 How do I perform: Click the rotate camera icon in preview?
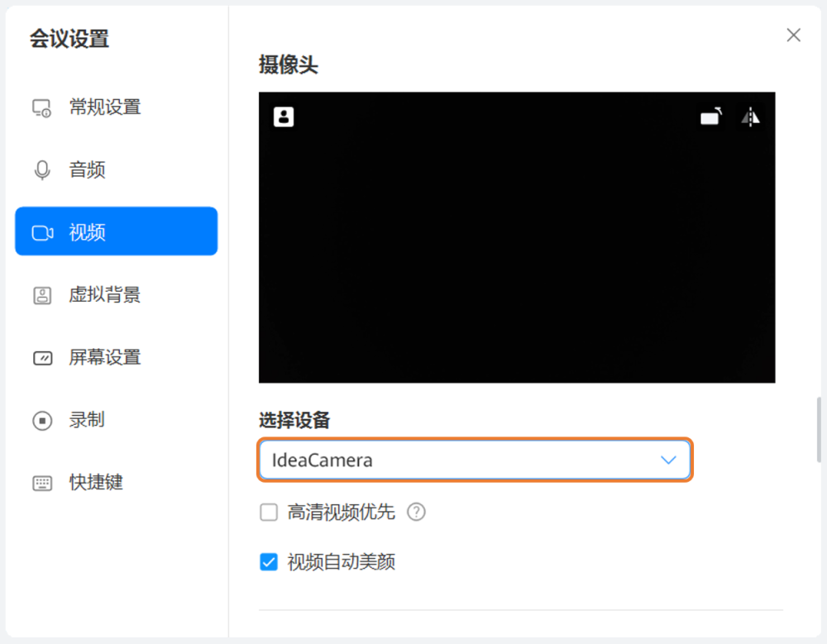click(x=710, y=117)
